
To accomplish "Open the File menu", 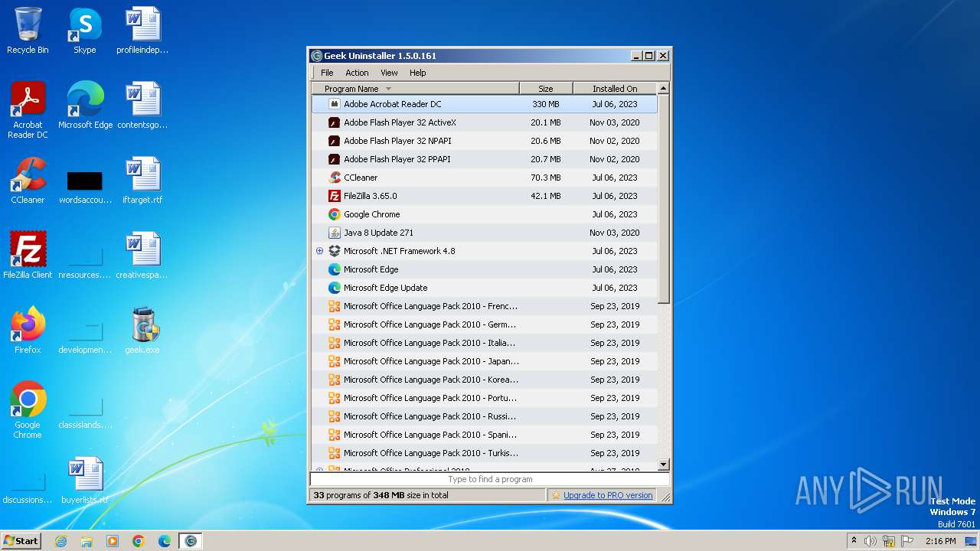I will (x=327, y=73).
